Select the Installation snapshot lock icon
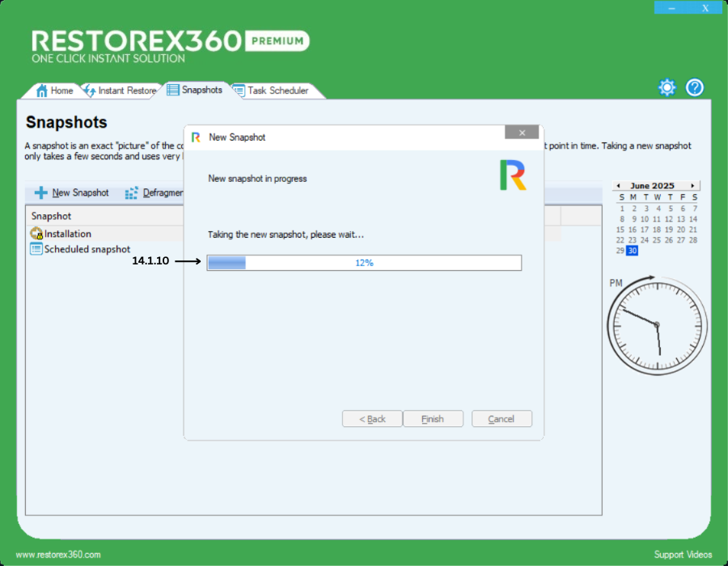Viewport: 728px width, 566px height. [36, 234]
